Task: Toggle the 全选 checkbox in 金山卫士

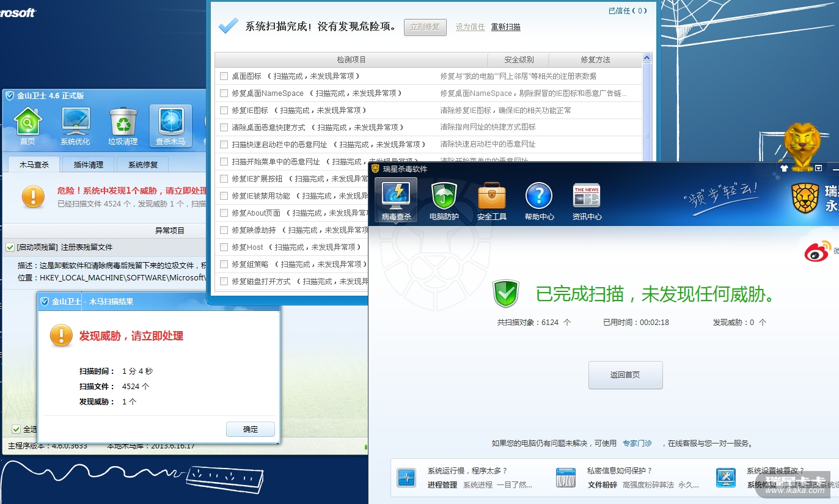Action: click(16, 429)
